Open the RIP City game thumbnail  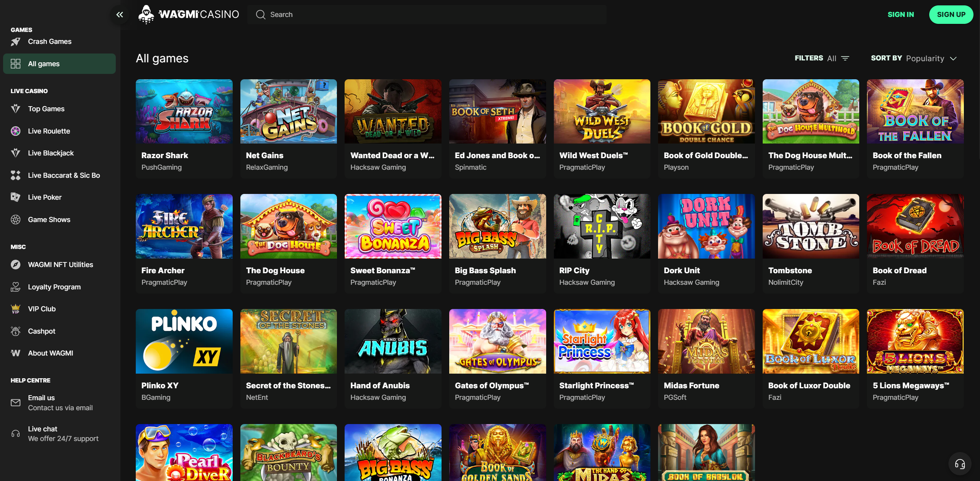tap(602, 226)
